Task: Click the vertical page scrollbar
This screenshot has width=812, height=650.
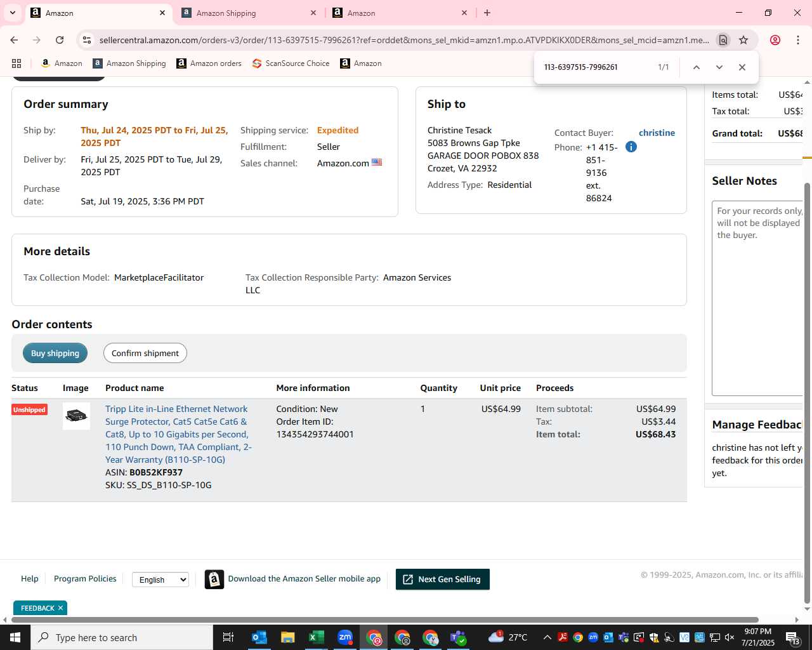Action: coord(808,392)
